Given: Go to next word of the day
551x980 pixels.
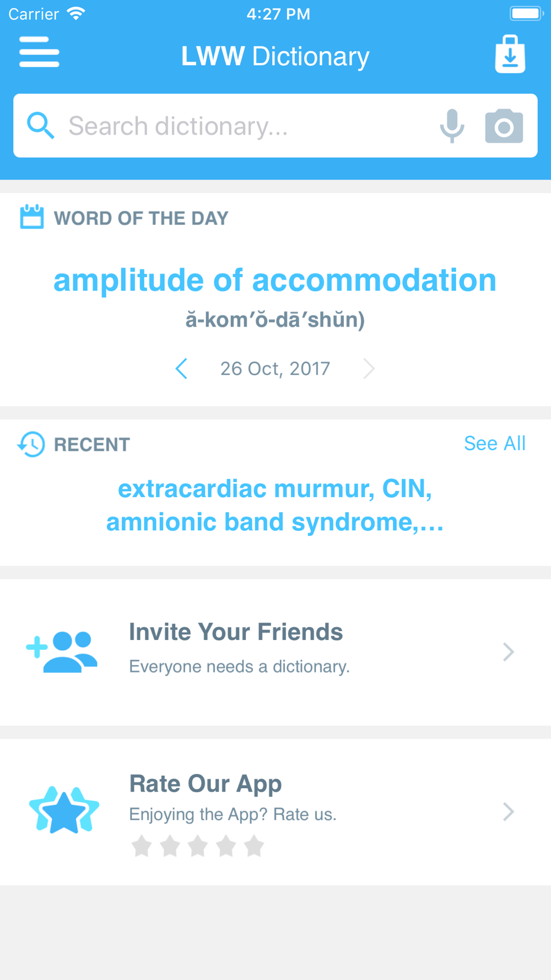Looking at the screenshot, I should coord(369,368).
